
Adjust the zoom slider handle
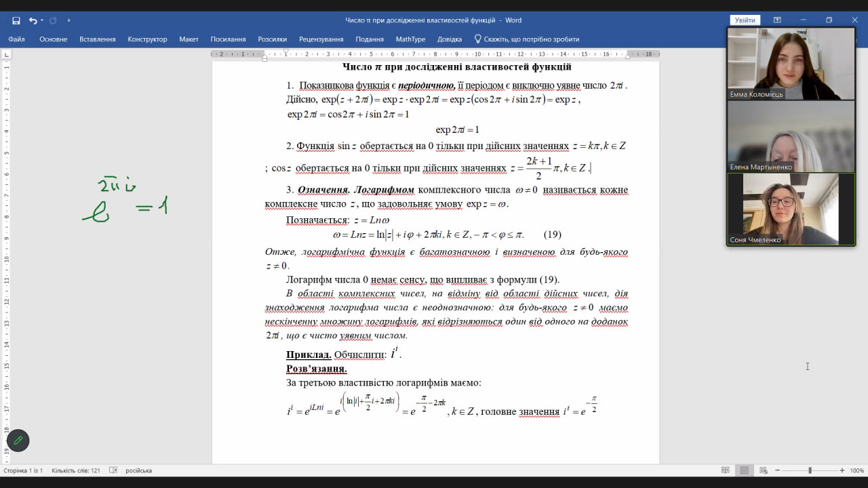[x=810, y=470]
